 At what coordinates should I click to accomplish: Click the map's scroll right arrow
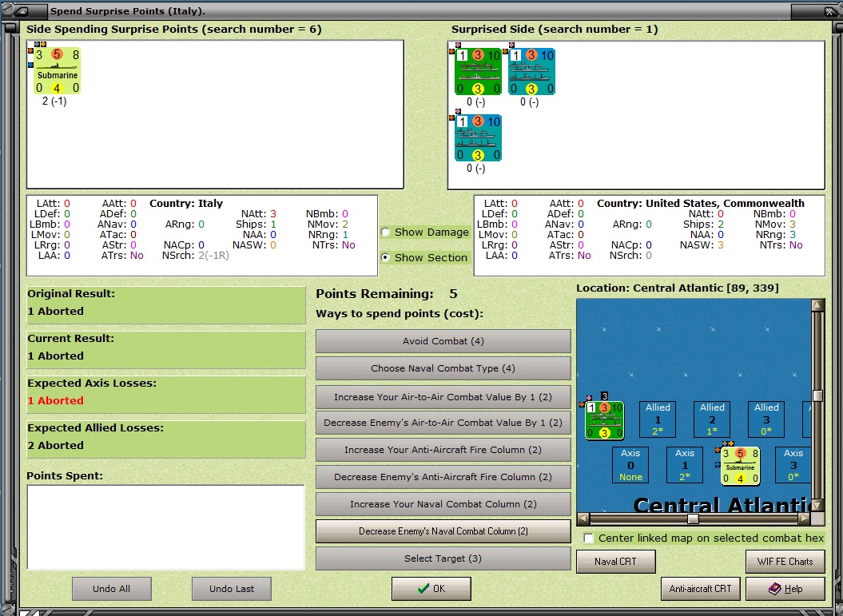coord(805,519)
